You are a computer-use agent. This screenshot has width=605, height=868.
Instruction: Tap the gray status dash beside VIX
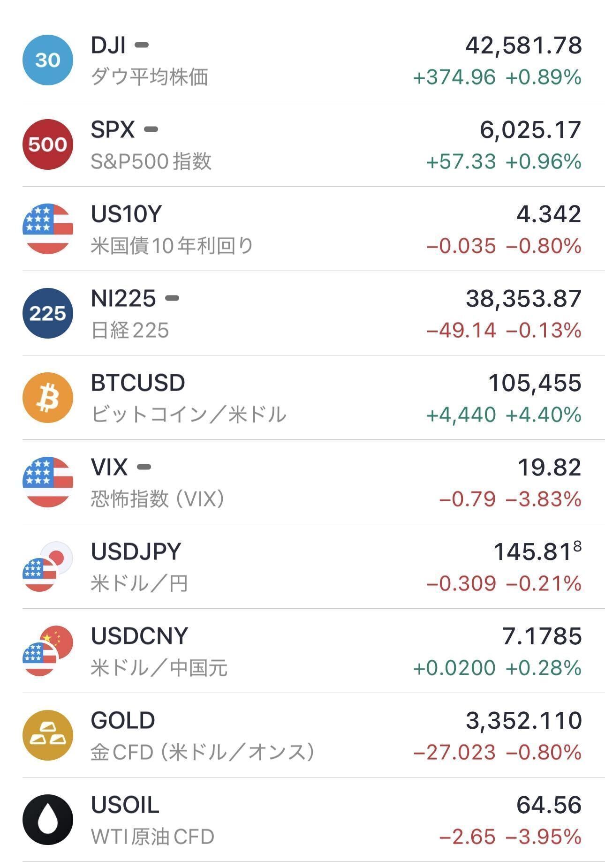144,467
